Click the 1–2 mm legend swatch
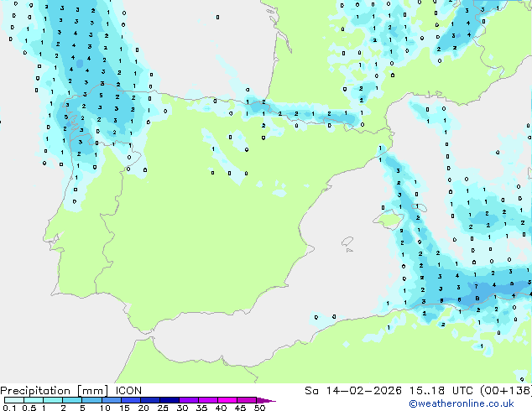 [53, 400]
